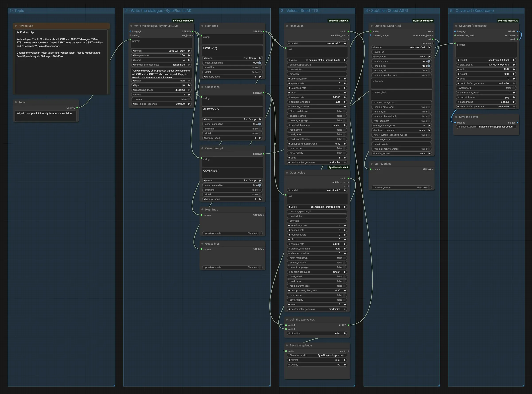Click preview_mode Plain text in SRT subtitles

401,188
